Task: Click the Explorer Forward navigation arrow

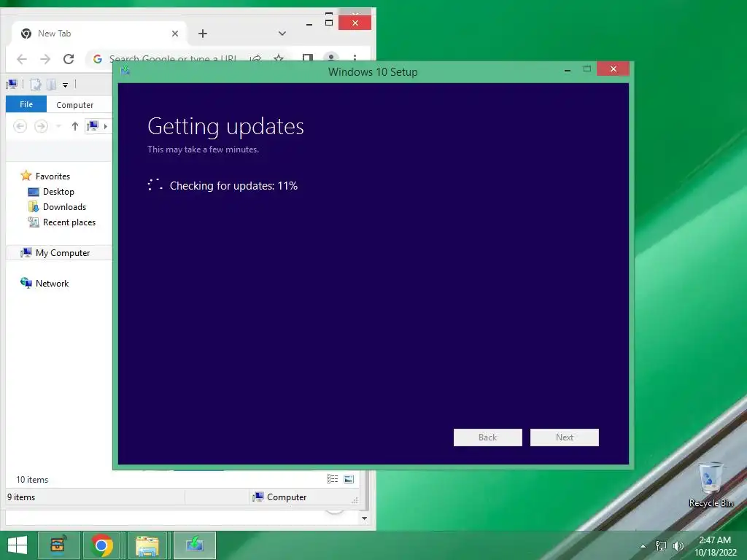Action: (x=42, y=126)
